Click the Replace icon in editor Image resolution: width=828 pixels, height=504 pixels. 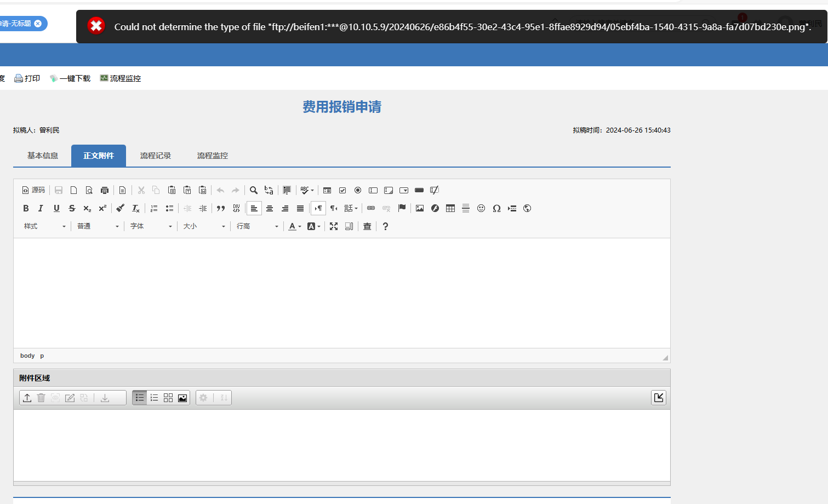[269, 190]
